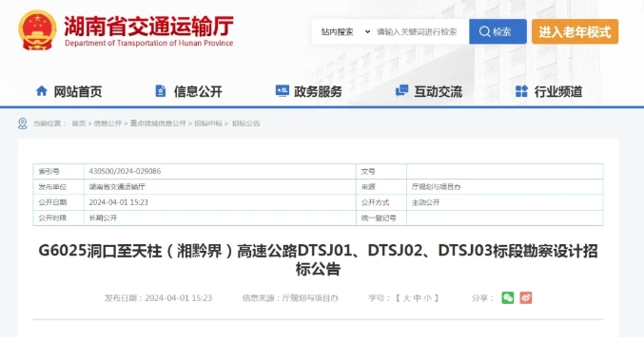Click the article title G6025洞口至天柱
This screenshot has width=644, height=342.
(x=318, y=259)
